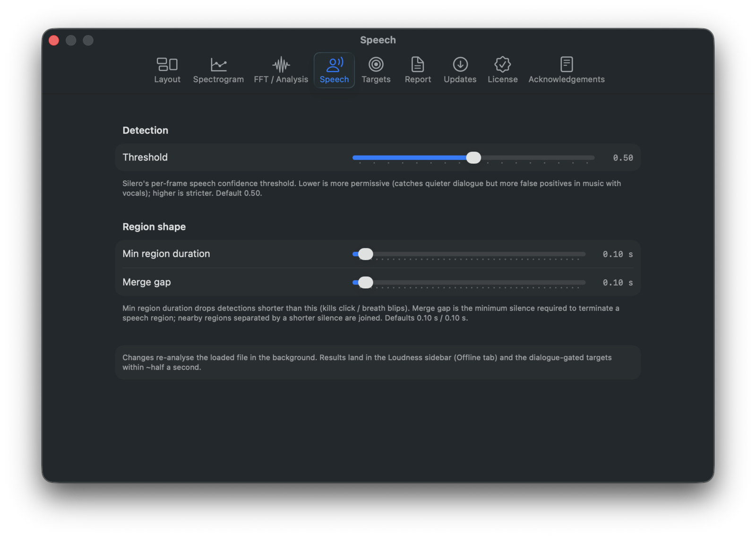Click the re-analyse background note text
The image size is (756, 538).
coord(367,362)
